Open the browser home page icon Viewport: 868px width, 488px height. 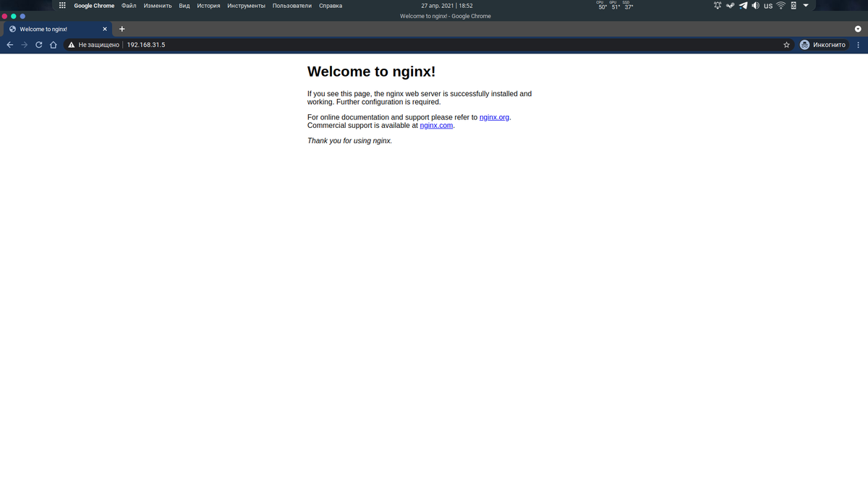click(x=53, y=44)
